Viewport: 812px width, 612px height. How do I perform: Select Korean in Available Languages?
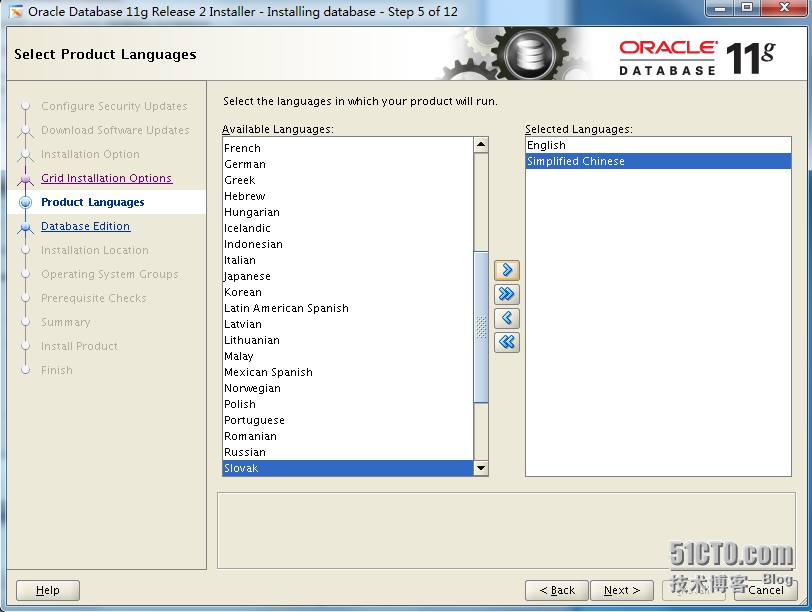pyautogui.click(x=347, y=293)
